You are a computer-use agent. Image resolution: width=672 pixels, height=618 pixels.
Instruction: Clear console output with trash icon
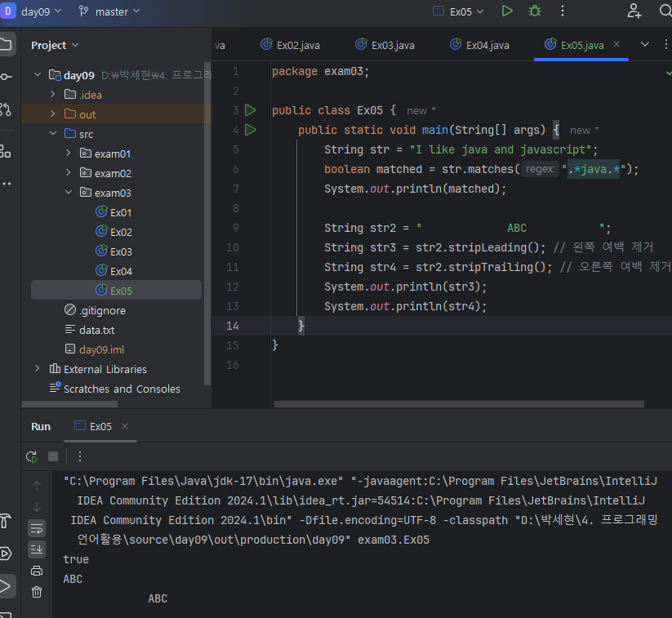pos(37,592)
